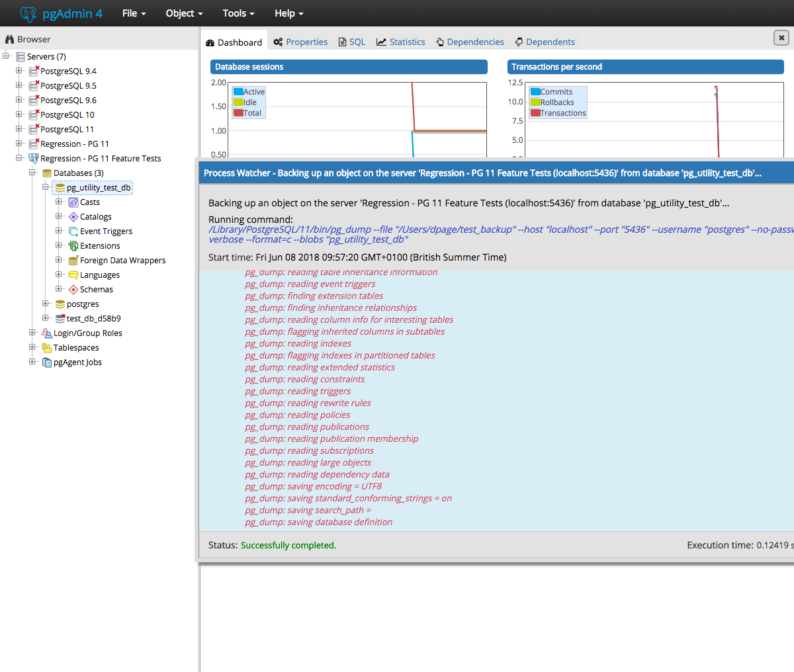Click the Foreign Data Wrappers icon
The image size is (794, 672).
pyautogui.click(x=73, y=261)
